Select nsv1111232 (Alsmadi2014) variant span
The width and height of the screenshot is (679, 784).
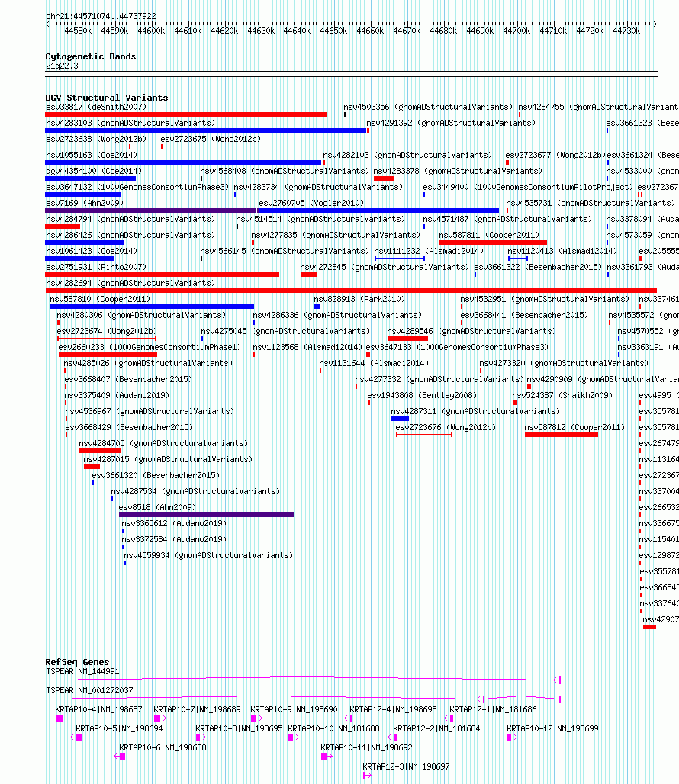pyautogui.click(x=400, y=259)
